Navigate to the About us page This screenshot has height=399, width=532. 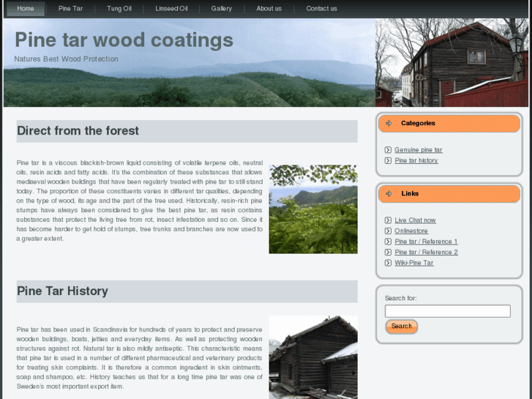pyautogui.click(x=269, y=9)
